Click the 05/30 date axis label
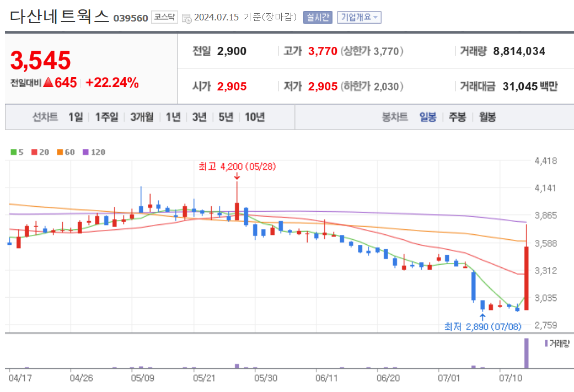The width and height of the screenshot is (574, 392). coord(265,378)
